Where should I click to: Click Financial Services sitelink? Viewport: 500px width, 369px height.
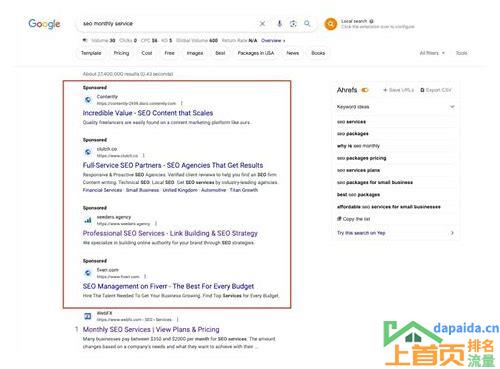(x=102, y=190)
